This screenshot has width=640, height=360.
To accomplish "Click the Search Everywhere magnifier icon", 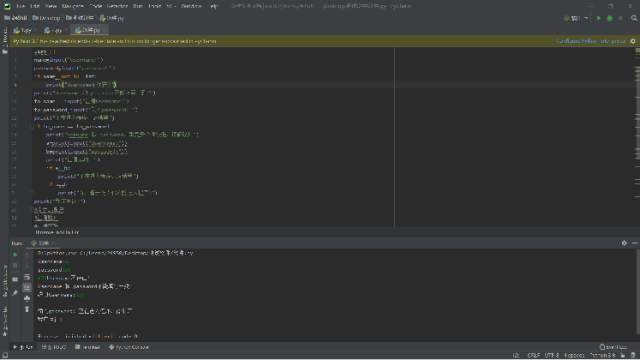I will [x=634, y=18].
